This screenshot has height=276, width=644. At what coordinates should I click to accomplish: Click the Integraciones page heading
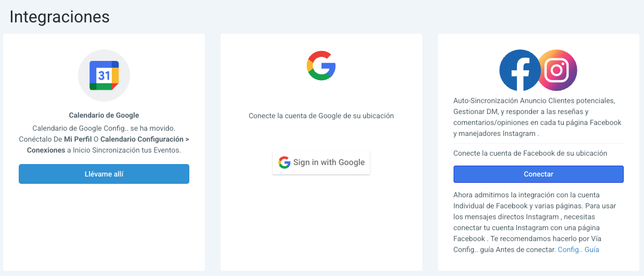point(59,17)
